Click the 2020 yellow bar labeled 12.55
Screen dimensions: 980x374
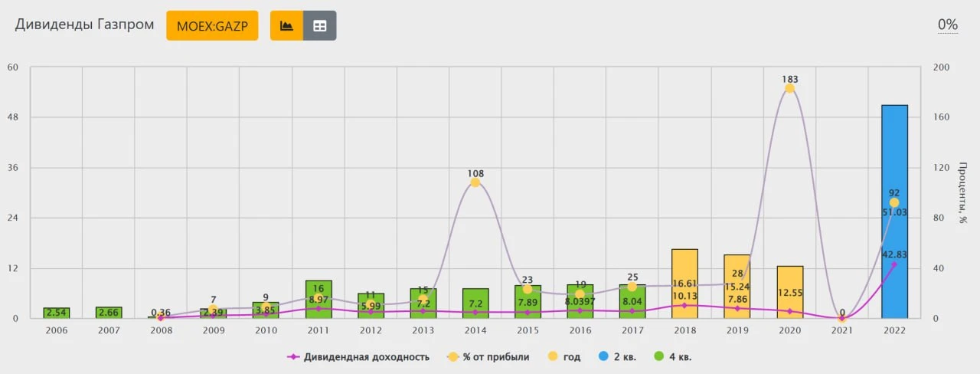[x=789, y=292]
